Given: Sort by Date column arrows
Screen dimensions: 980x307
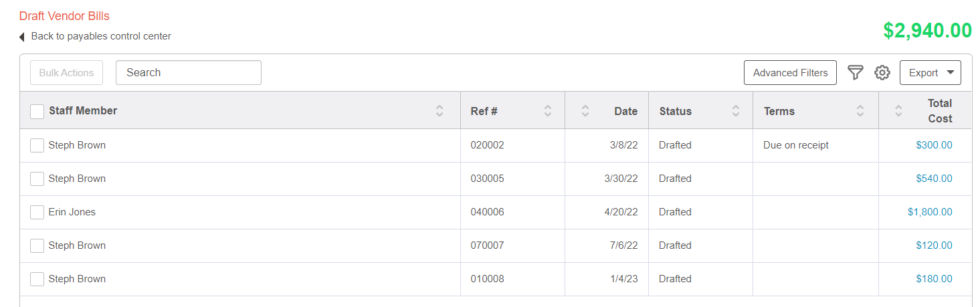Looking at the screenshot, I should point(585,111).
